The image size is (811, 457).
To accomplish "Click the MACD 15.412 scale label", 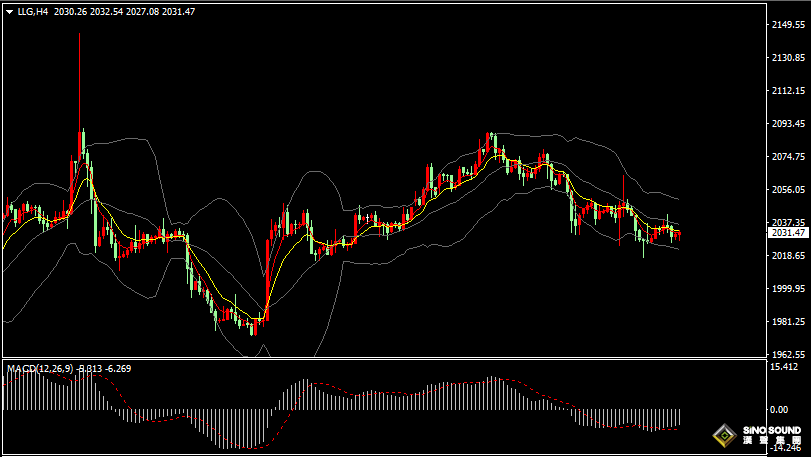I will [x=785, y=368].
